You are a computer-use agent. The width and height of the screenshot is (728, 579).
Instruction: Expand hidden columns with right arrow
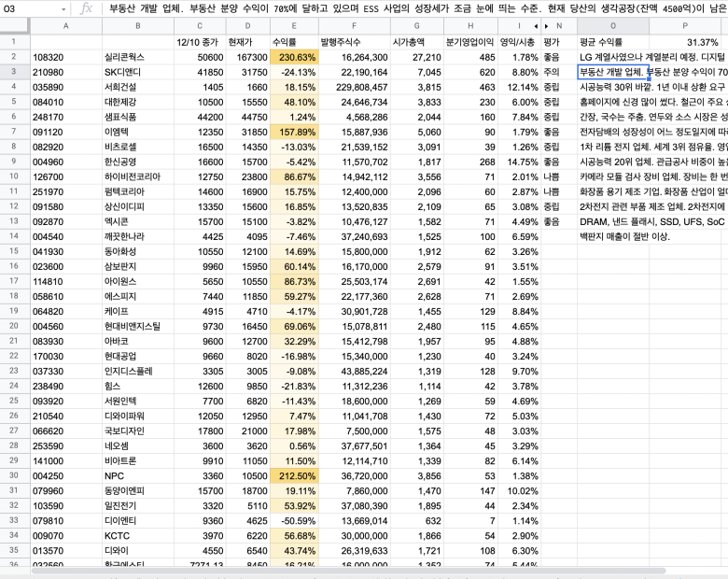tap(546, 26)
